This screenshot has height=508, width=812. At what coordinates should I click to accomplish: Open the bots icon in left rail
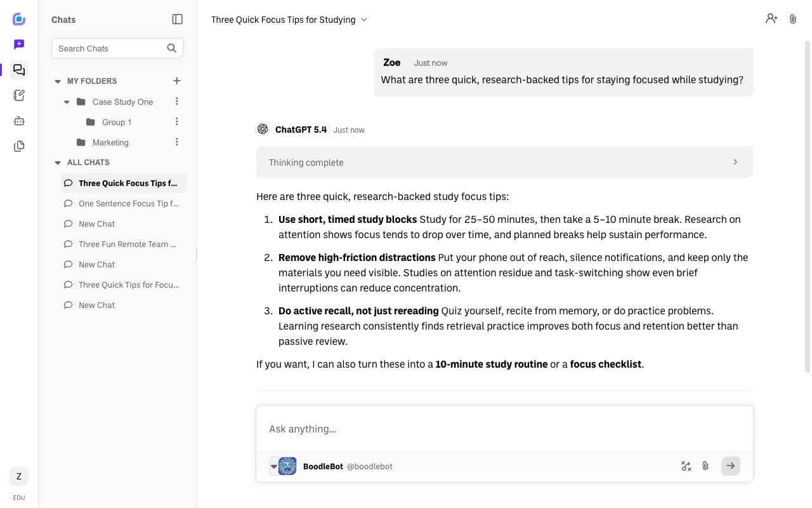pyautogui.click(x=19, y=121)
